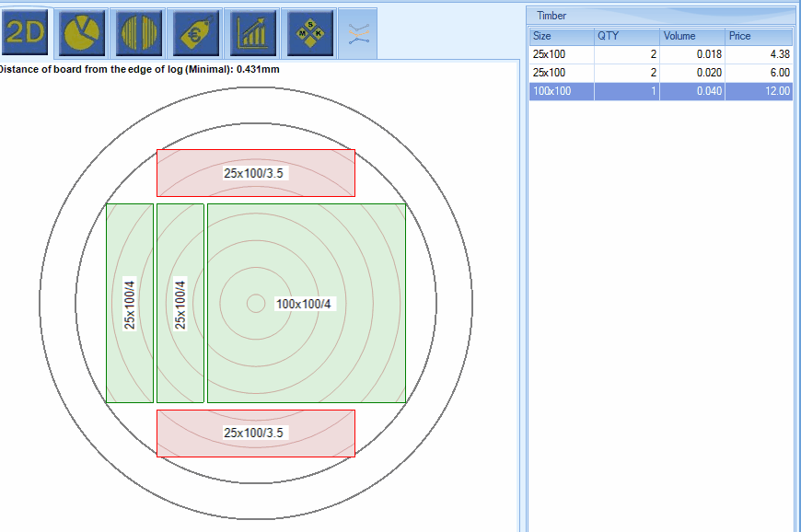801x532 pixels.
Task: Click the pith circle at log center
Action: click(255, 303)
